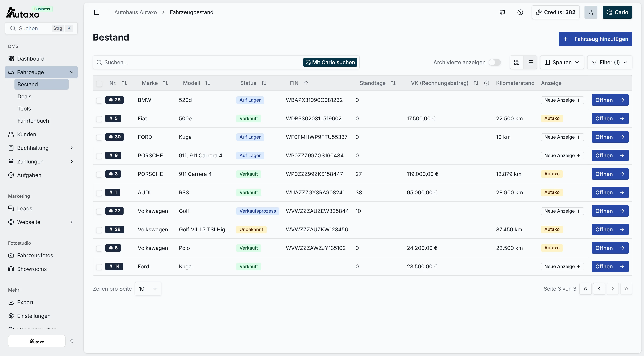Show info for VK (Rechnungsbetrag)

pyautogui.click(x=486, y=83)
